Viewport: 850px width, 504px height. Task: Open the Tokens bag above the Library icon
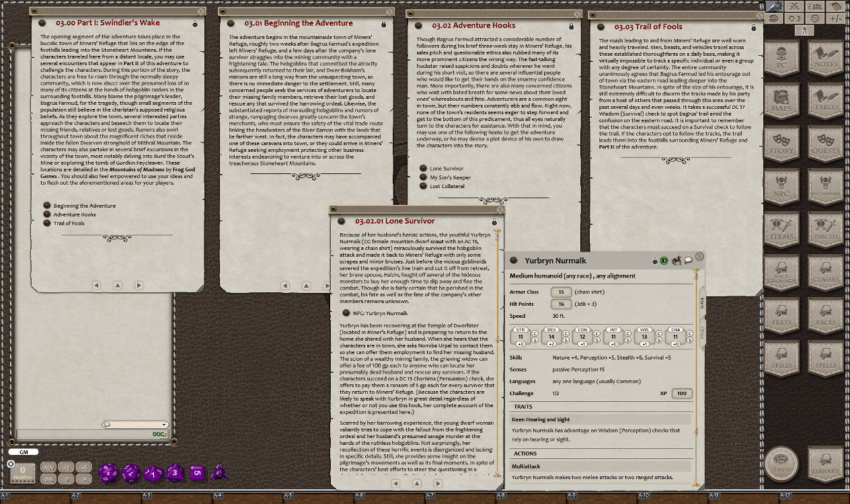tap(781, 464)
